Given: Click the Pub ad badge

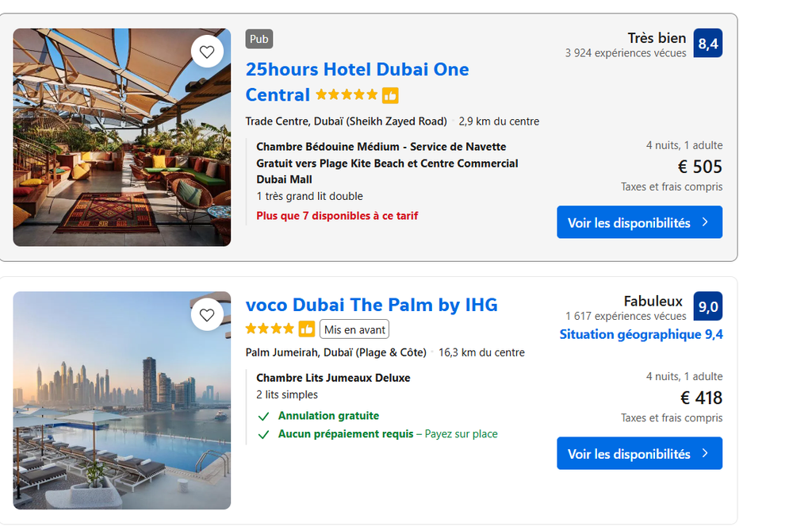Looking at the screenshot, I should (x=259, y=40).
